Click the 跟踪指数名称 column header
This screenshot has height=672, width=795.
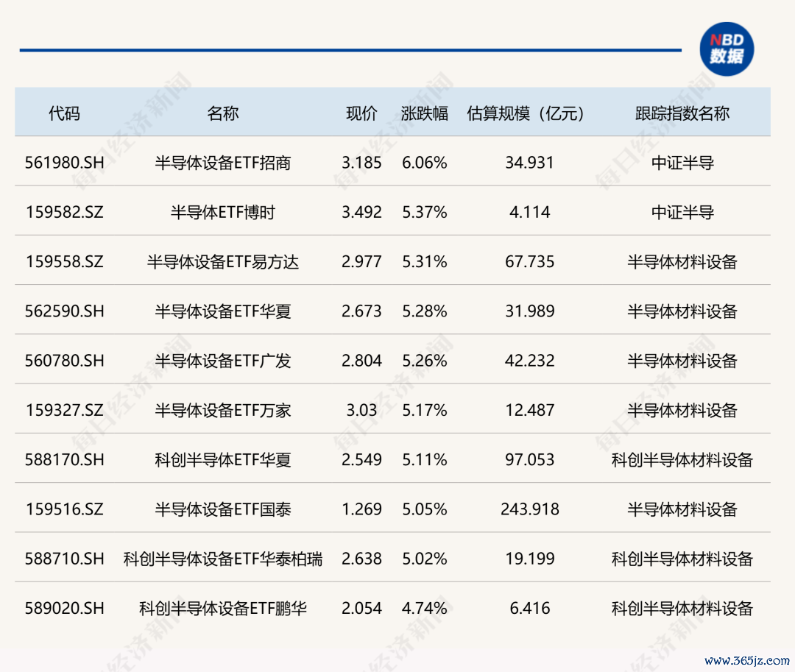(x=682, y=113)
